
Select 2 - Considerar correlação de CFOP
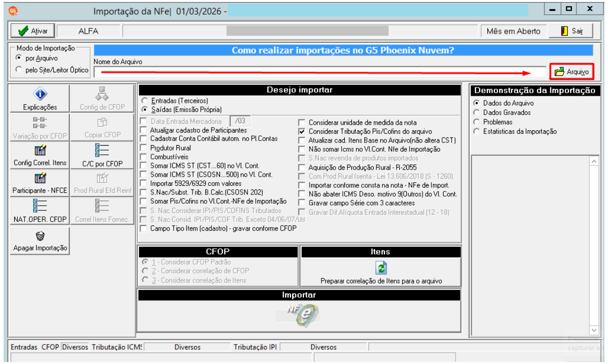[x=145, y=271]
